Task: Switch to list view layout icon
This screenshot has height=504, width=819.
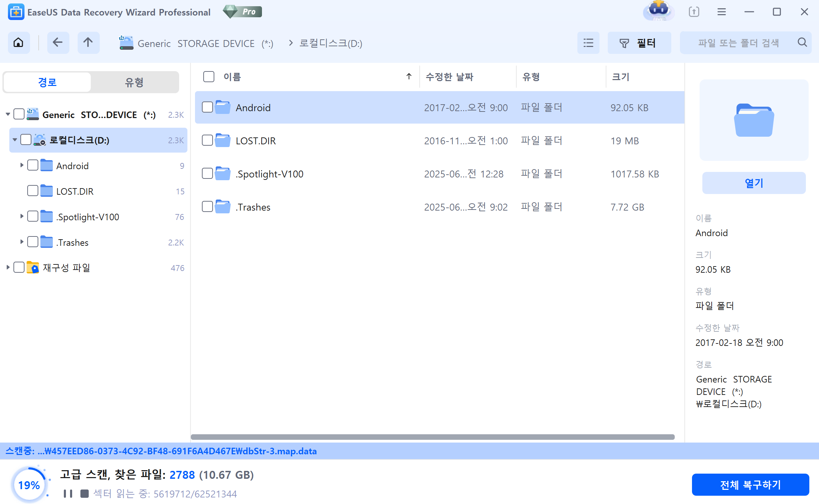Action: click(588, 43)
